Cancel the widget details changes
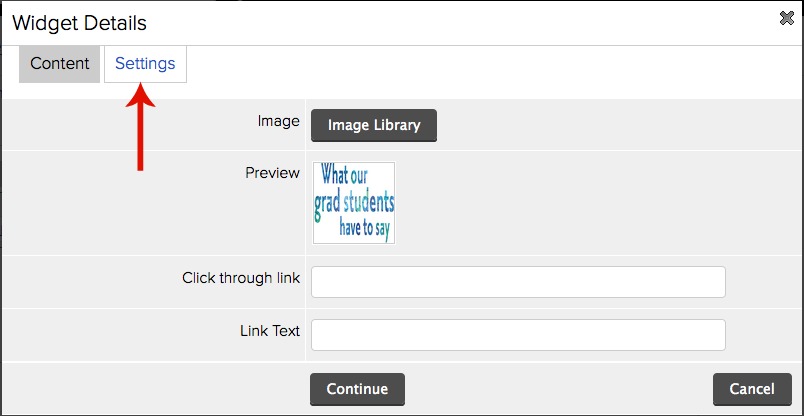The width and height of the screenshot is (804, 416). coord(752,389)
